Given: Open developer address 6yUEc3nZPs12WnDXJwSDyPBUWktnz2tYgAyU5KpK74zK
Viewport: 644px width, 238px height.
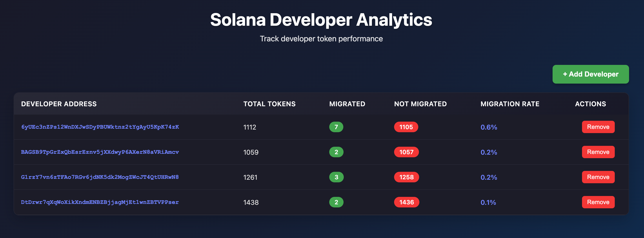Looking at the screenshot, I should 100,127.
